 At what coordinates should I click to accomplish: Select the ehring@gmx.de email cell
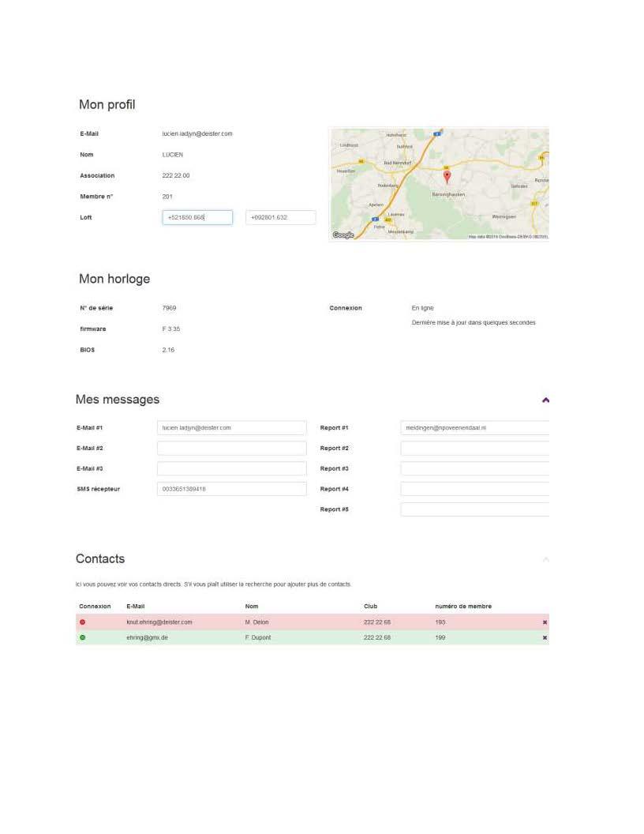coord(147,637)
